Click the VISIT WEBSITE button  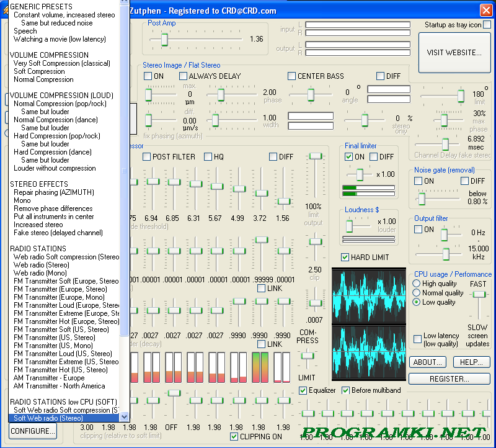pos(454,53)
